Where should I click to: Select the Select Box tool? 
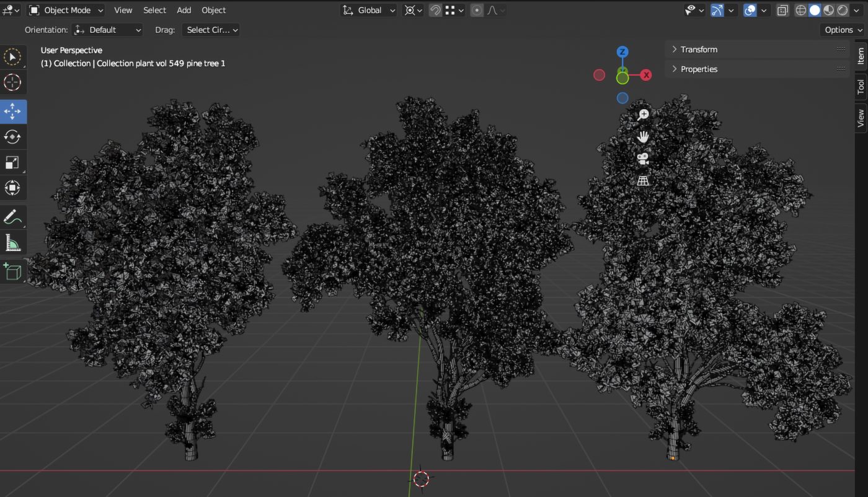pos(12,57)
